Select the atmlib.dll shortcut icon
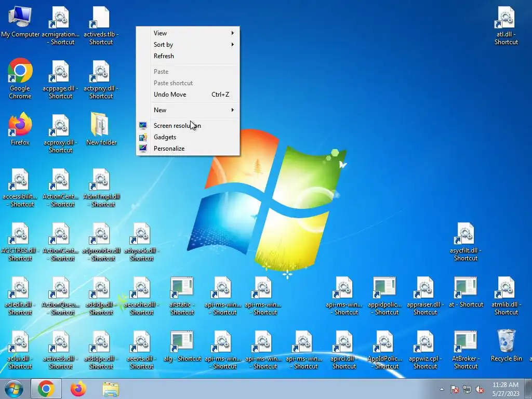The image size is (532, 399). 506,296
